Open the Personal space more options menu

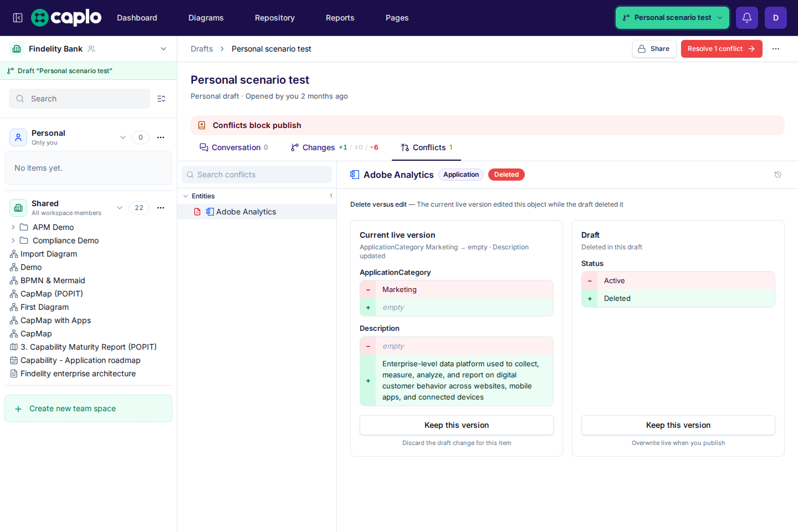(x=161, y=137)
